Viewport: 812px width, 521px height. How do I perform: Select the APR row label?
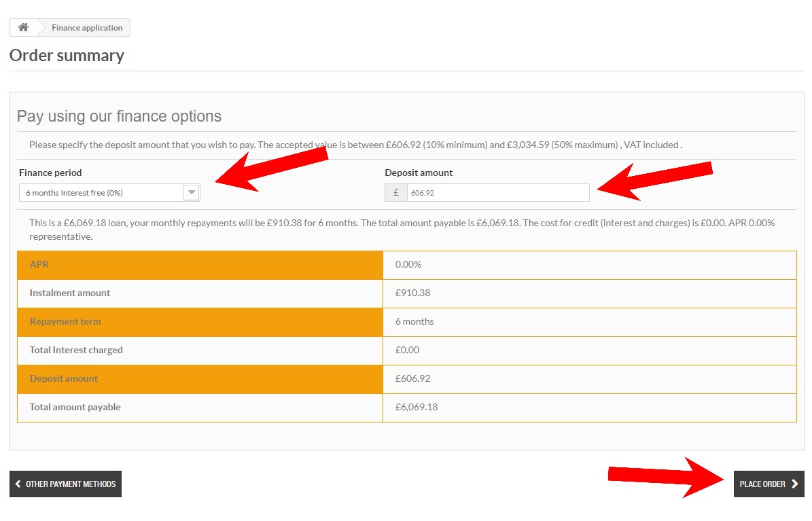(x=39, y=264)
